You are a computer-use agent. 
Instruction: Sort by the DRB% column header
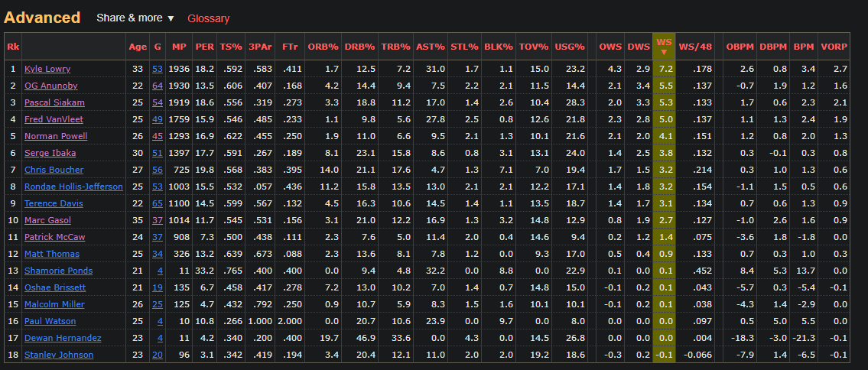click(x=360, y=47)
